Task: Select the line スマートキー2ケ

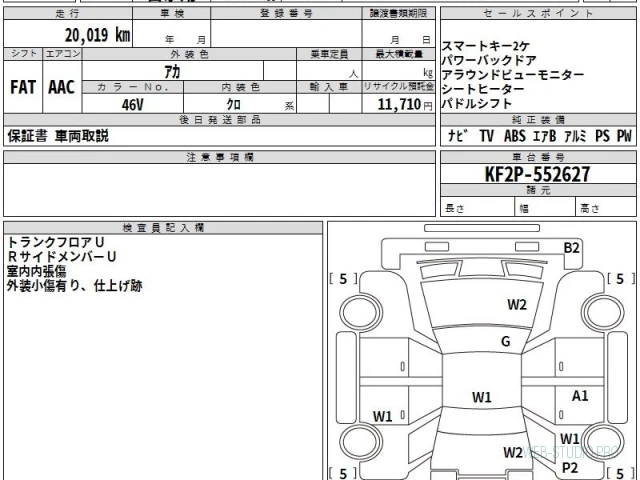Action: (x=486, y=46)
